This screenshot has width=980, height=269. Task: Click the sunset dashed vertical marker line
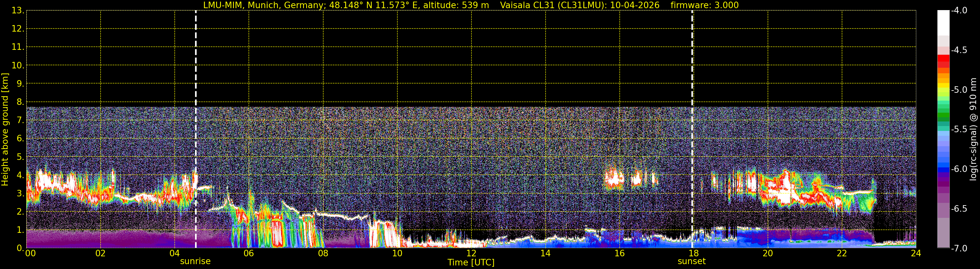click(692, 129)
